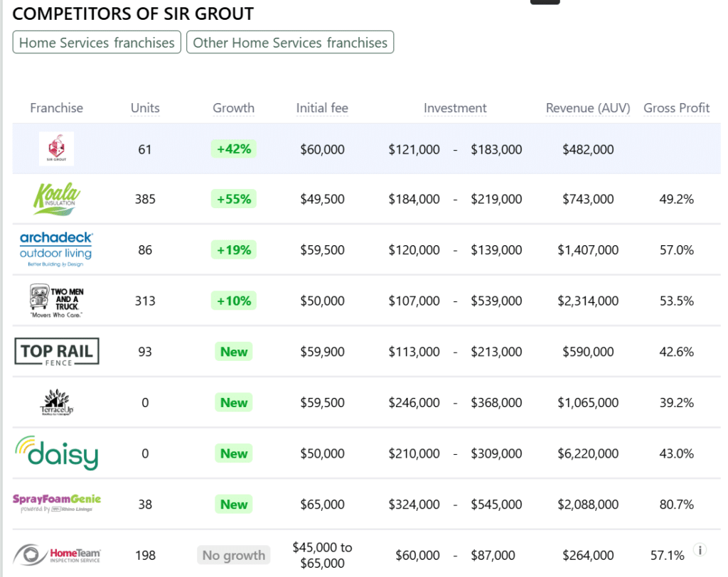This screenshot has height=577, width=728.
Task: Click the 198 units value
Action: tap(145, 555)
